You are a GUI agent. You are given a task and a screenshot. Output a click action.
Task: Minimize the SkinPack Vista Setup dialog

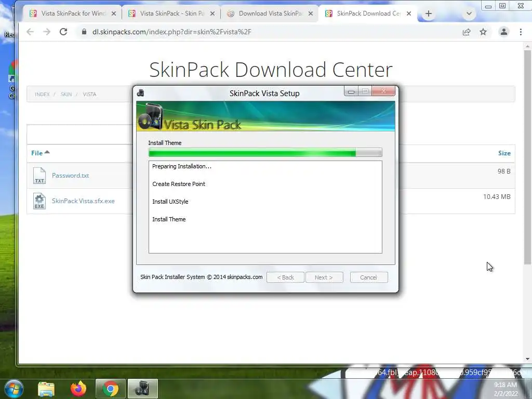351,91
